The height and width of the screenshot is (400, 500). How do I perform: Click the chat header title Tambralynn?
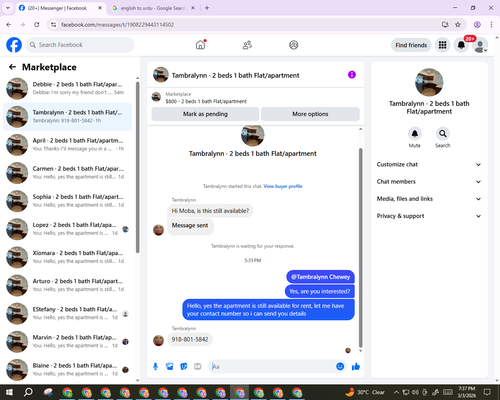[235, 75]
